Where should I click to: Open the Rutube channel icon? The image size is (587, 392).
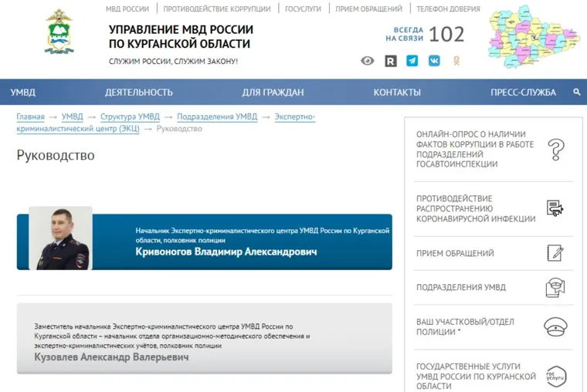tap(391, 61)
